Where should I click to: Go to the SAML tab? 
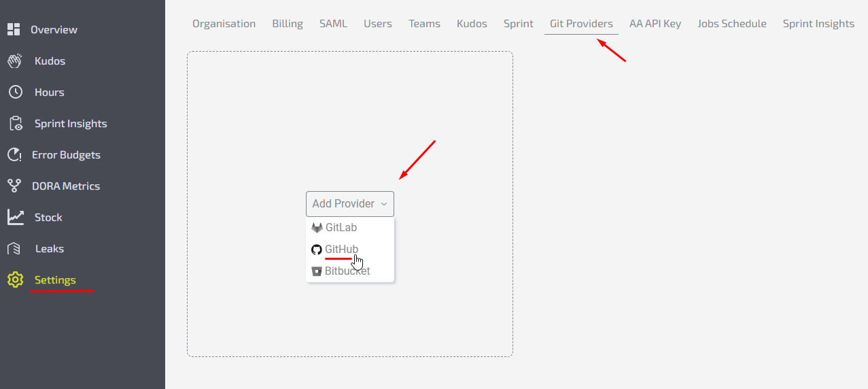(x=333, y=24)
